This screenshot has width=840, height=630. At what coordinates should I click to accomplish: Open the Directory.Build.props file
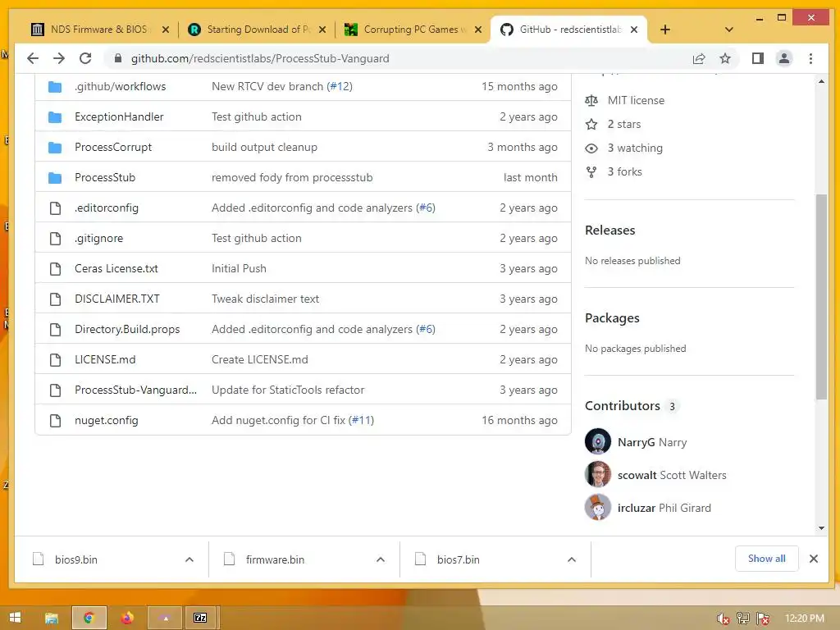(x=127, y=329)
